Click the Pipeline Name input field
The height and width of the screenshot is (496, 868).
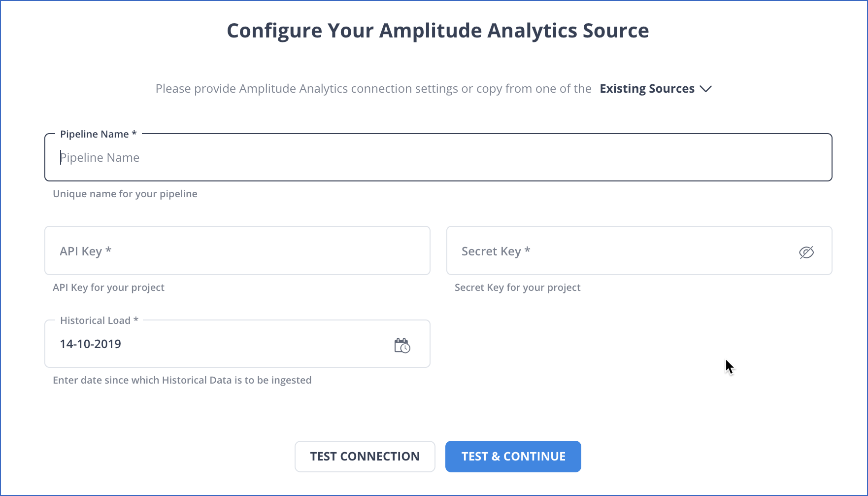click(246, 157)
